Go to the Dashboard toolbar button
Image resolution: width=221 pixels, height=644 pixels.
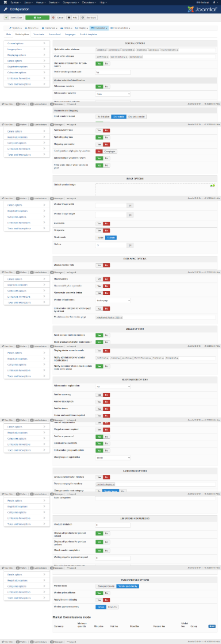(90, 18)
